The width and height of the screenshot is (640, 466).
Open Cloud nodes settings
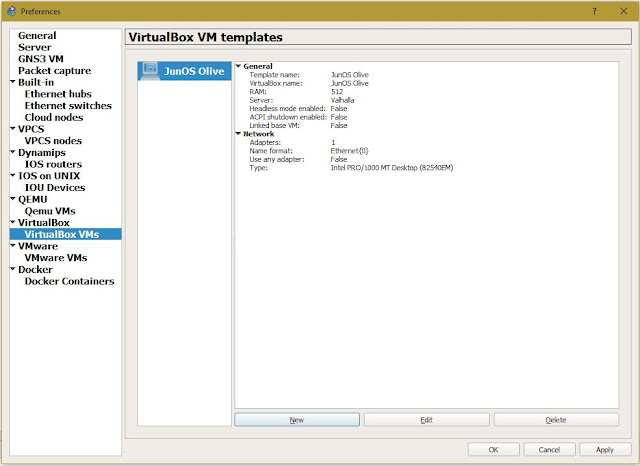[x=54, y=118]
